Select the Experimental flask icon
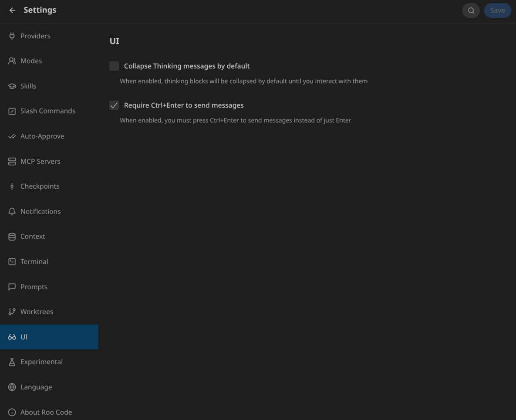 point(12,362)
